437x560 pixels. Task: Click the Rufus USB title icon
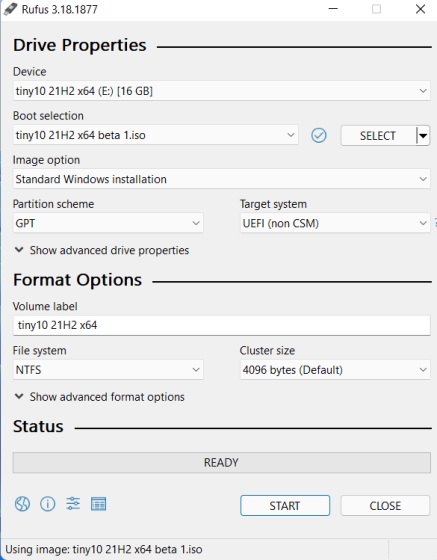(x=10, y=9)
